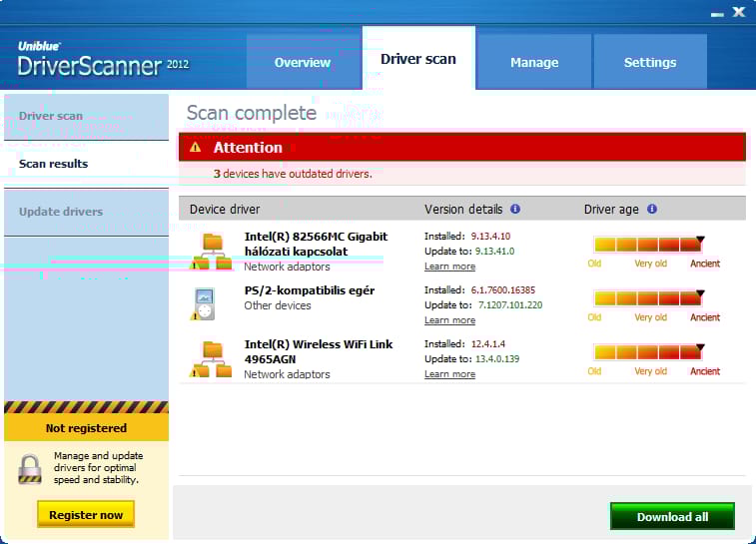Open Update drivers in the sidebar
Viewport: 756px width, 544px height.
tap(86, 212)
